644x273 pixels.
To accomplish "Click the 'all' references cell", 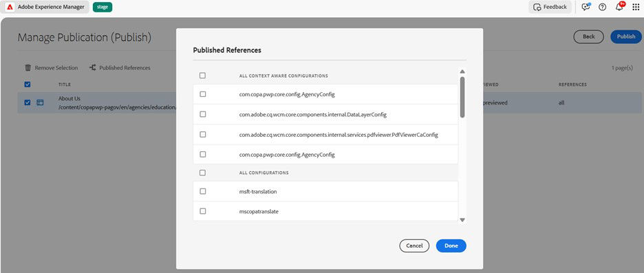I will click(x=561, y=102).
